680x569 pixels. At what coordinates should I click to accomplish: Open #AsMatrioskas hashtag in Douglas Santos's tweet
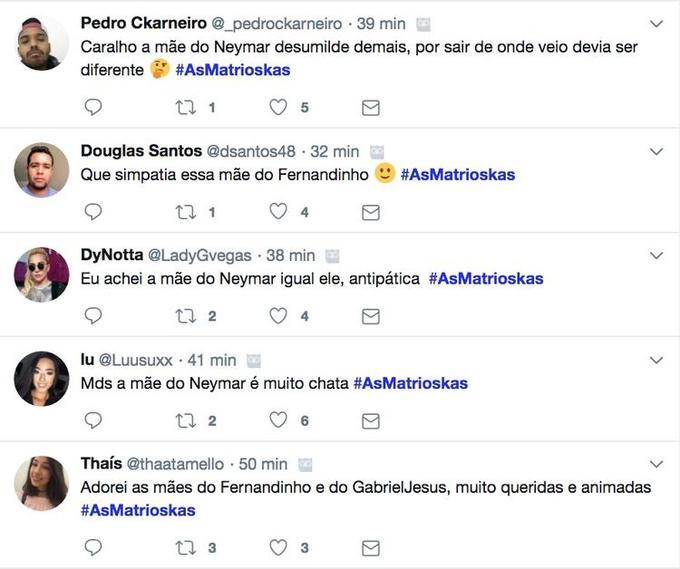tap(458, 175)
